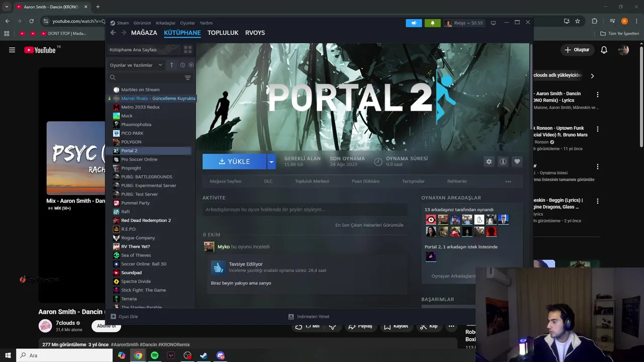Screen dimensions: 644x362
Task: Sort library list with up arrow icon
Action: (x=172, y=65)
